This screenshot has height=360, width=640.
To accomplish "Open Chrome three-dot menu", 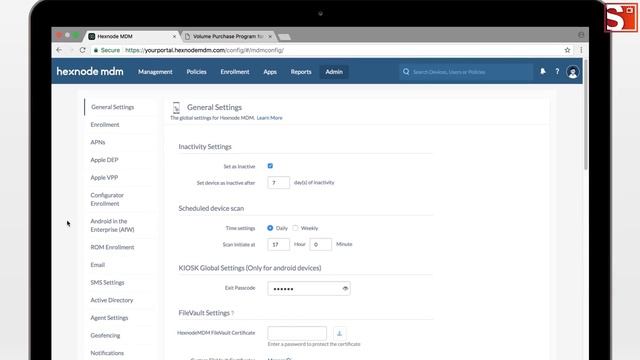I will [x=581, y=50].
